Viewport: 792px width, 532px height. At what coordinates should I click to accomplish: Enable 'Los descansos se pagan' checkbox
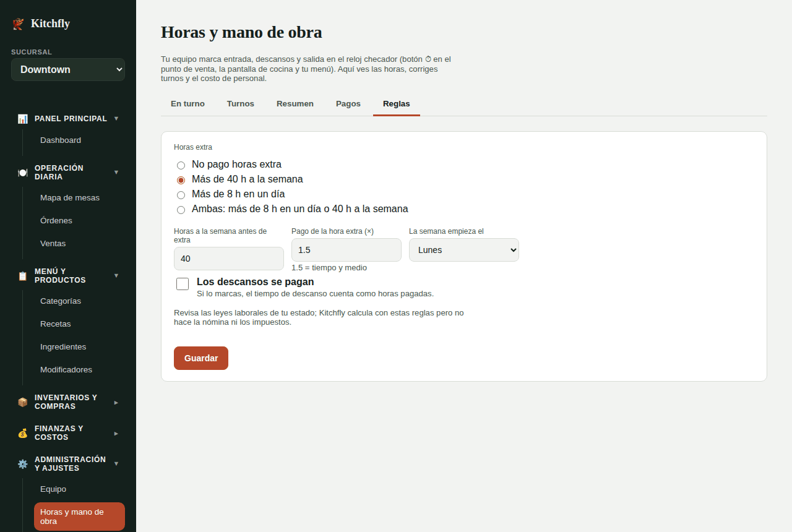click(183, 284)
